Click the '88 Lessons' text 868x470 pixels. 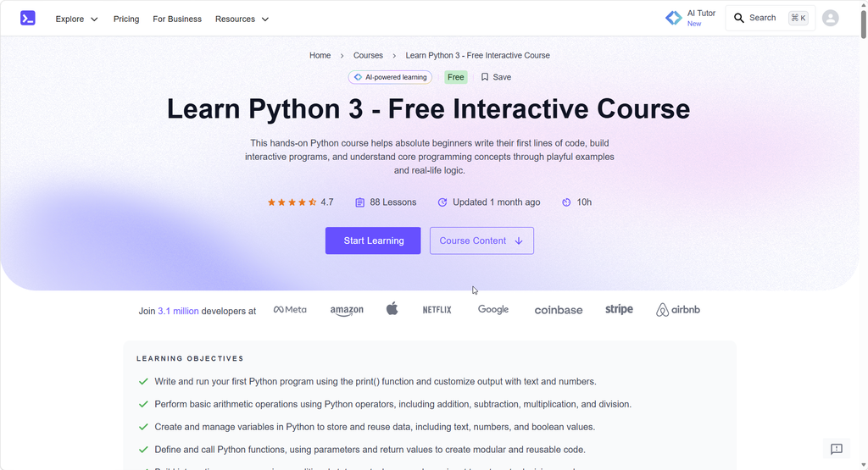click(393, 202)
